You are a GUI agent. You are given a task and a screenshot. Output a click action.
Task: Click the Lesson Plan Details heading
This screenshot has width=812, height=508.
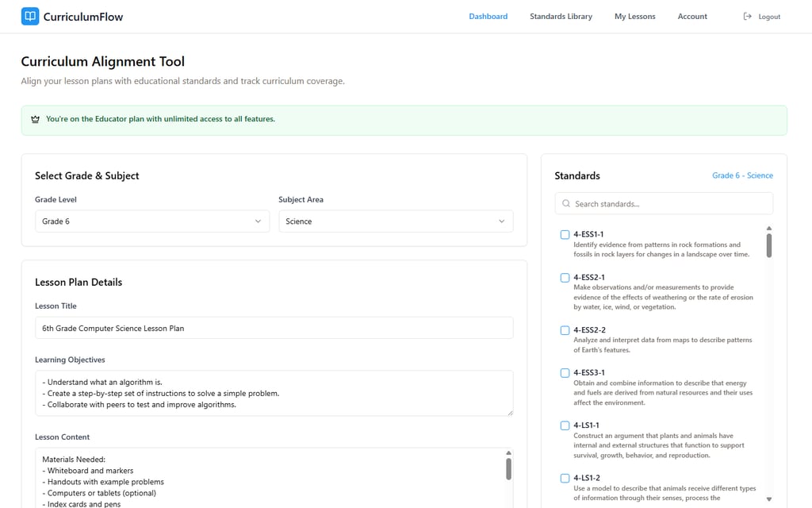click(x=79, y=282)
